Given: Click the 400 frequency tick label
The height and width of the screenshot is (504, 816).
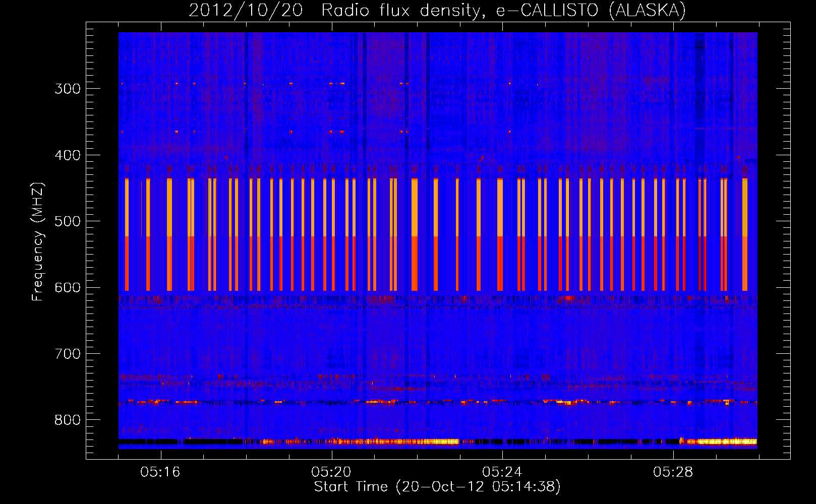Looking at the screenshot, I should [x=68, y=155].
